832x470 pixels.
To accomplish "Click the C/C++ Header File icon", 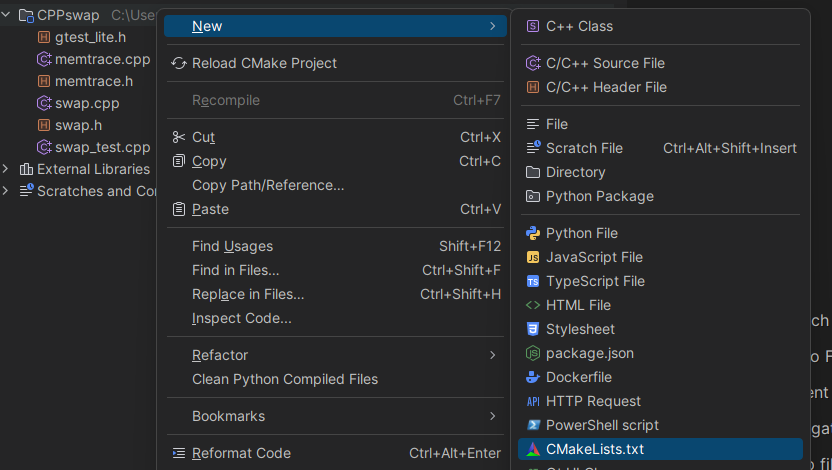I will [x=533, y=87].
